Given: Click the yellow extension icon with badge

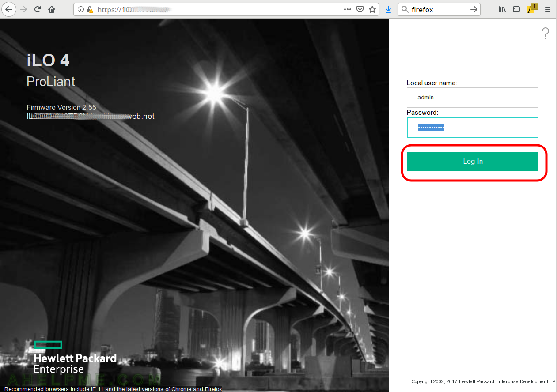Looking at the screenshot, I should pyautogui.click(x=531, y=8).
